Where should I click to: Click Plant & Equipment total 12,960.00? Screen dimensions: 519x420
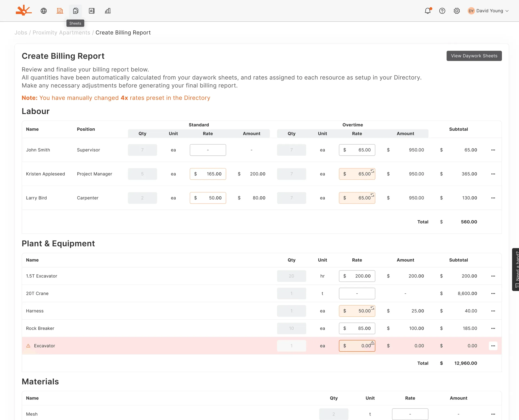[465, 363]
